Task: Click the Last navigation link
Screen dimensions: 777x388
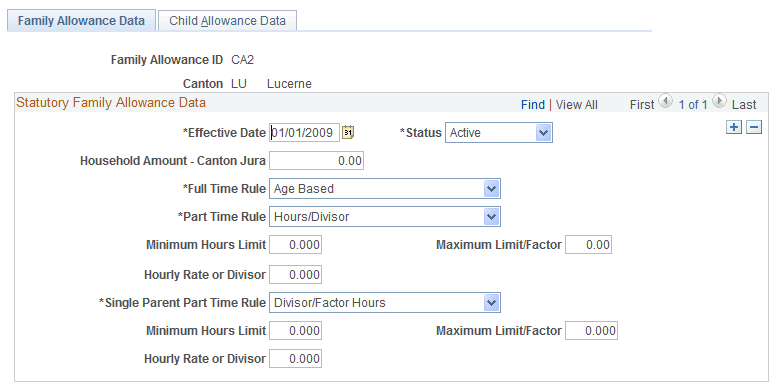Action: pos(744,105)
